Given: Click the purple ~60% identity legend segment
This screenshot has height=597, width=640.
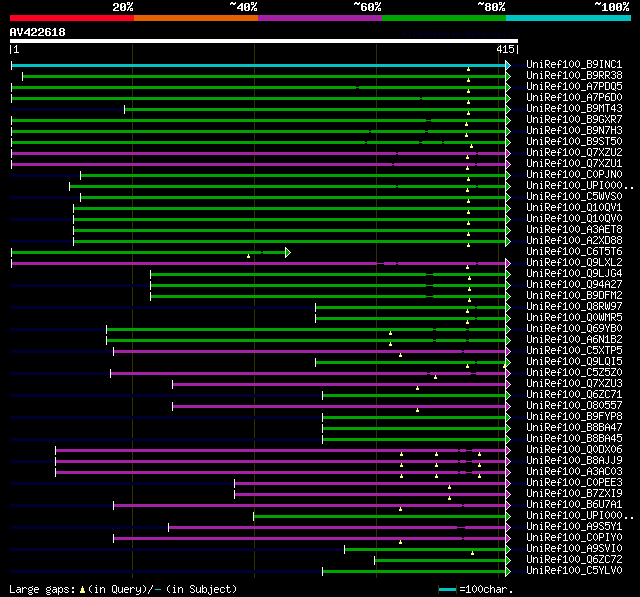Looking at the screenshot, I should point(320,18).
